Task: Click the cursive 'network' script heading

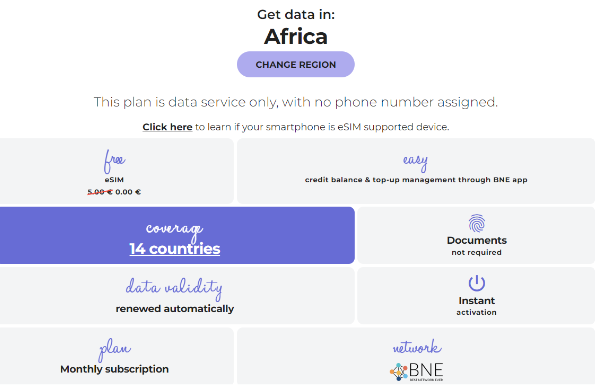Action: pos(417,347)
